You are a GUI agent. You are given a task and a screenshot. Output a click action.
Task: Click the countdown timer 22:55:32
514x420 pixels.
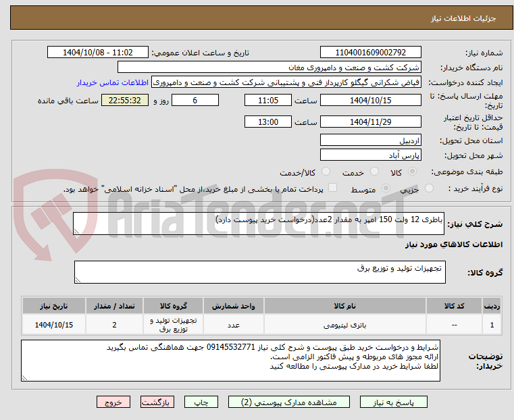125,100
